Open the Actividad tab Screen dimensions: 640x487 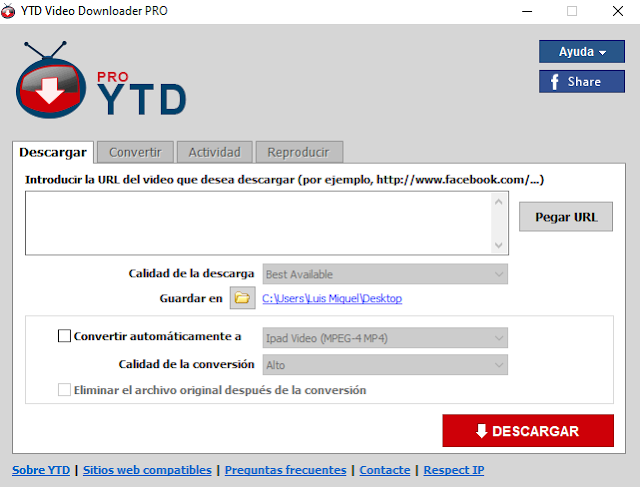[215, 152]
